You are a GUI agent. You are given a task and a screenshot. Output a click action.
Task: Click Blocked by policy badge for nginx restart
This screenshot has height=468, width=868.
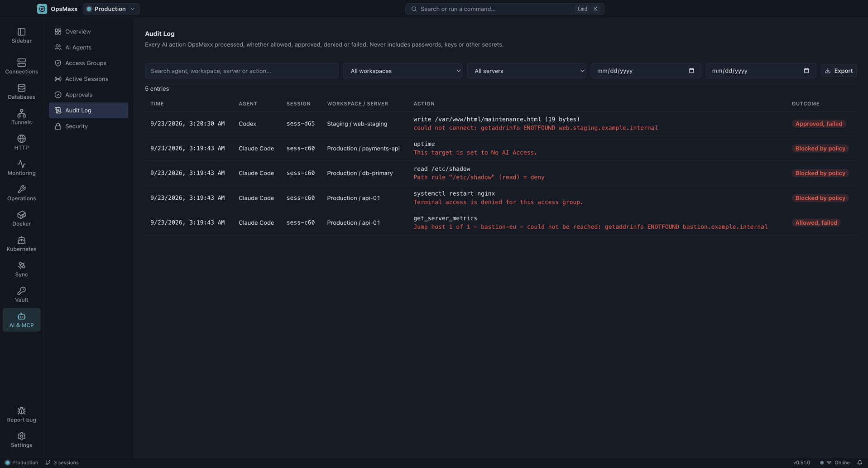click(820, 198)
